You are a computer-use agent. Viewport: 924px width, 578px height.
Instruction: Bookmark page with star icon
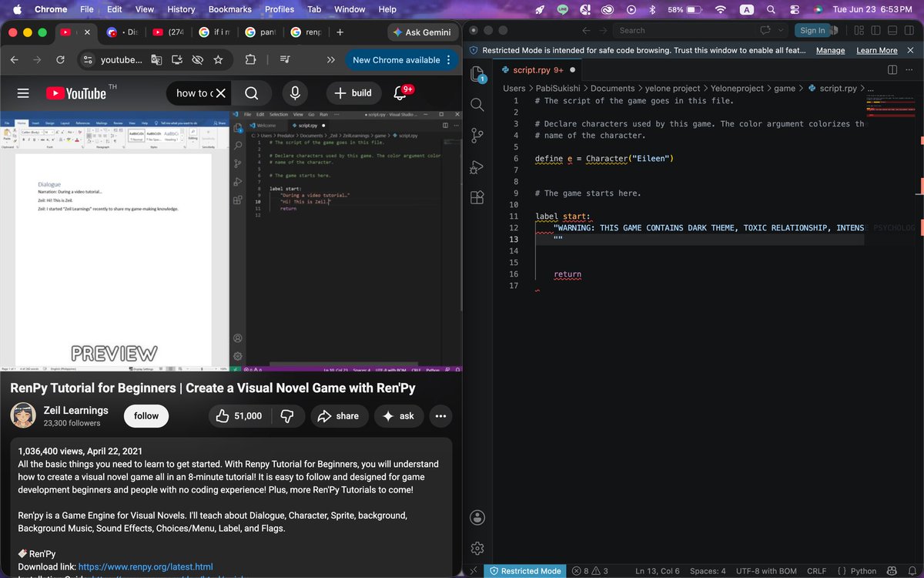(218, 60)
